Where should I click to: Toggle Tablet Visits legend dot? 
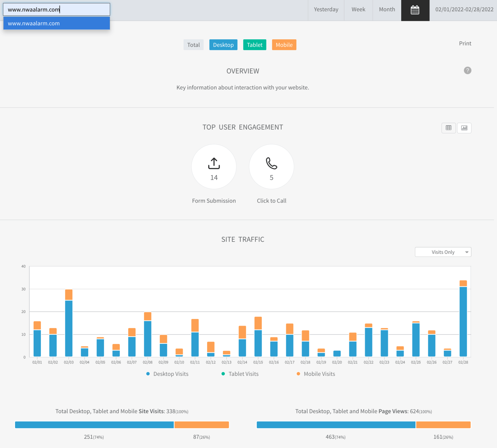pyautogui.click(x=223, y=374)
